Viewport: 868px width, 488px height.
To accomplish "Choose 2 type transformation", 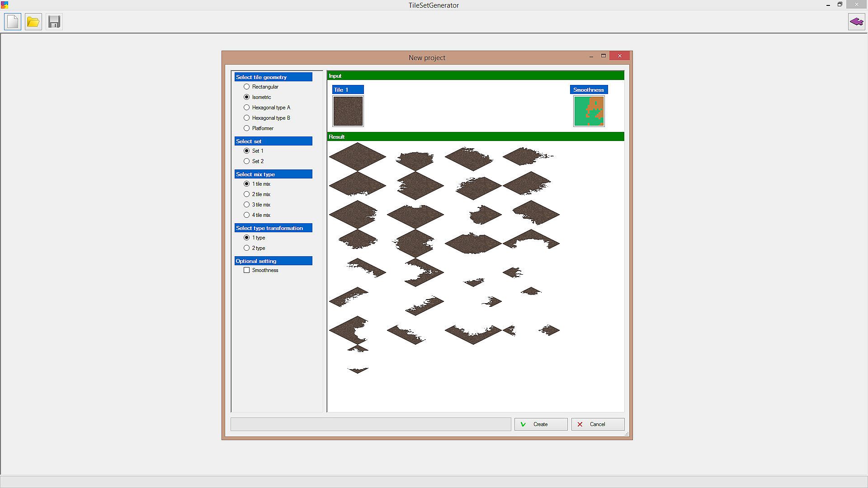I will click(x=247, y=248).
